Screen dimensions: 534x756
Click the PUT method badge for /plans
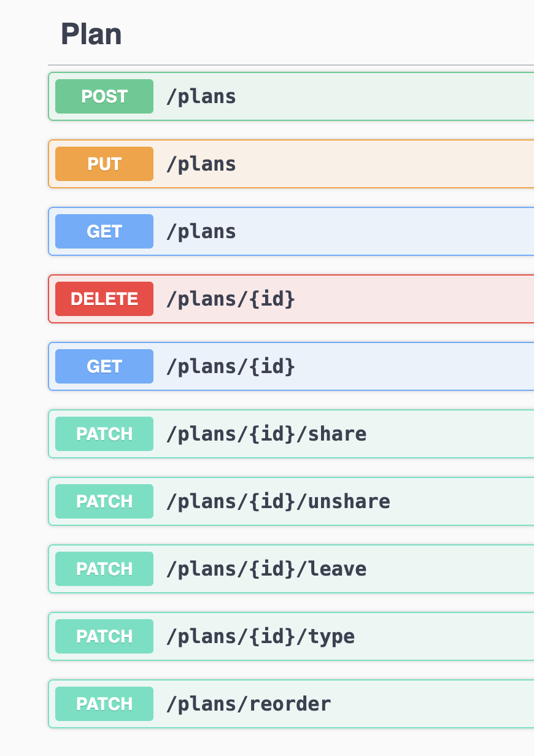point(104,164)
